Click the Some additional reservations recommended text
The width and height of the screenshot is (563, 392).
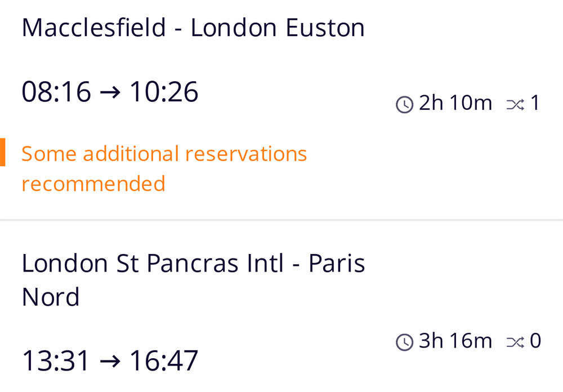(x=164, y=168)
